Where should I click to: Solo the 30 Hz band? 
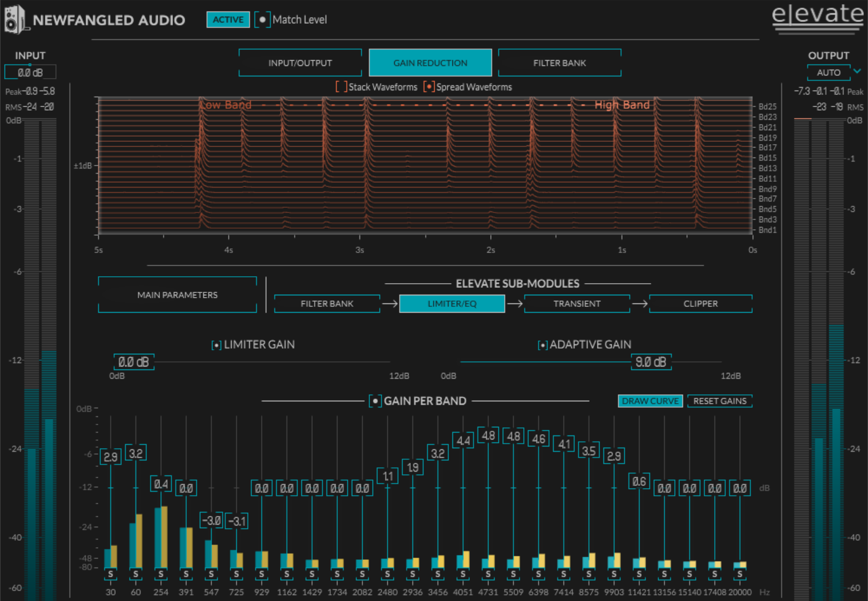111,574
